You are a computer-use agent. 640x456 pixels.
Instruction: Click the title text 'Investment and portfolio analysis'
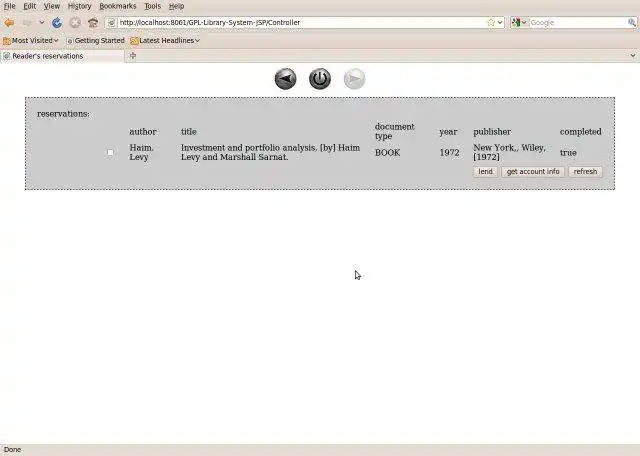248,148
